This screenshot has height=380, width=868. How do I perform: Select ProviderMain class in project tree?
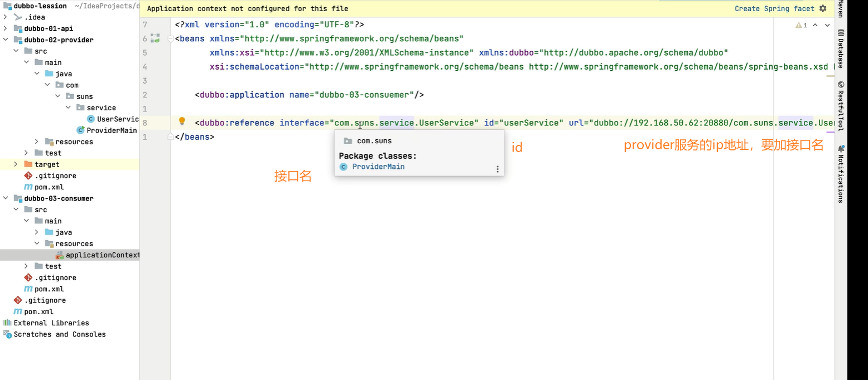[111, 130]
